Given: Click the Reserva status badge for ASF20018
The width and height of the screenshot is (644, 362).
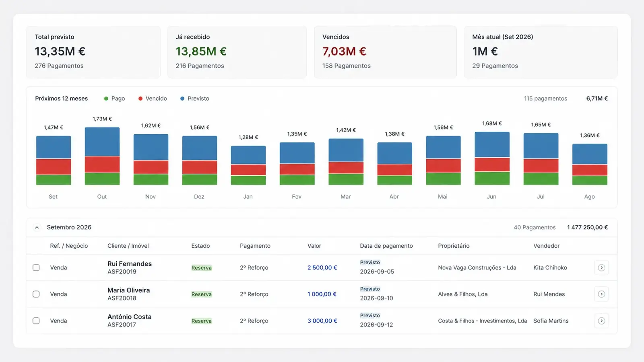Looking at the screenshot, I should pyautogui.click(x=202, y=294).
